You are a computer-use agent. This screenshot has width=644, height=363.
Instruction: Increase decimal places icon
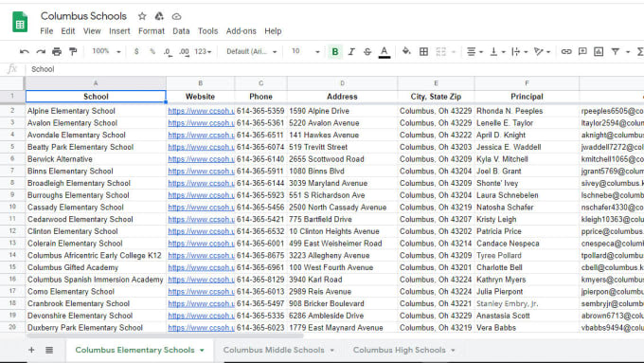pyautogui.click(x=184, y=52)
